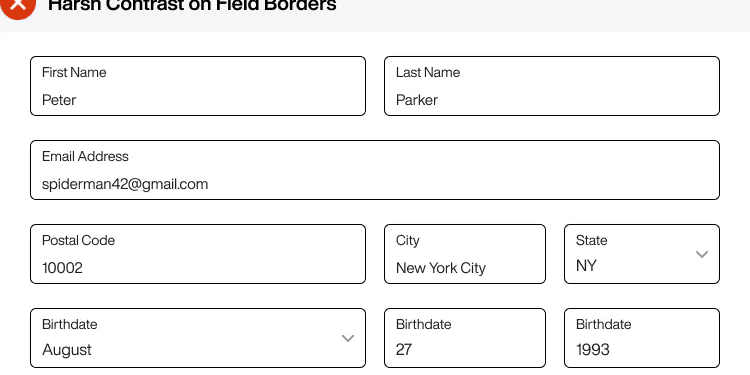Focus the City input field
This screenshot has height=375, width=750.
(465, 254)
